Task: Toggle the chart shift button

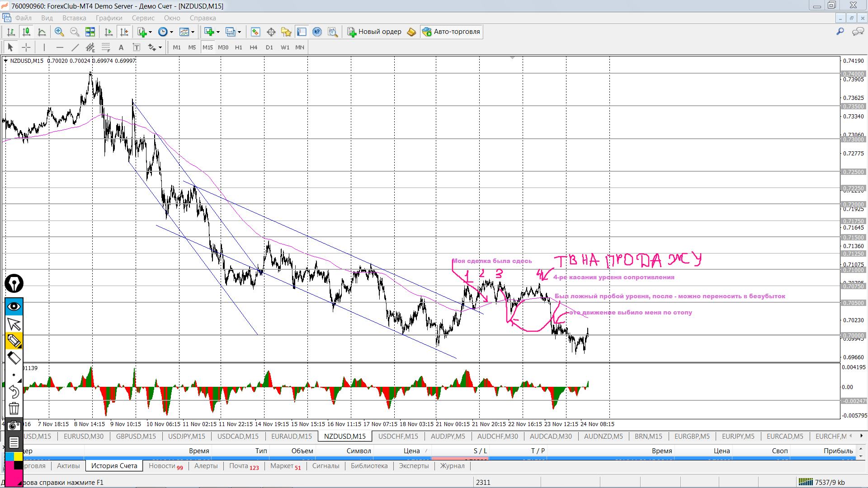Action: click(x=123, y=32)
